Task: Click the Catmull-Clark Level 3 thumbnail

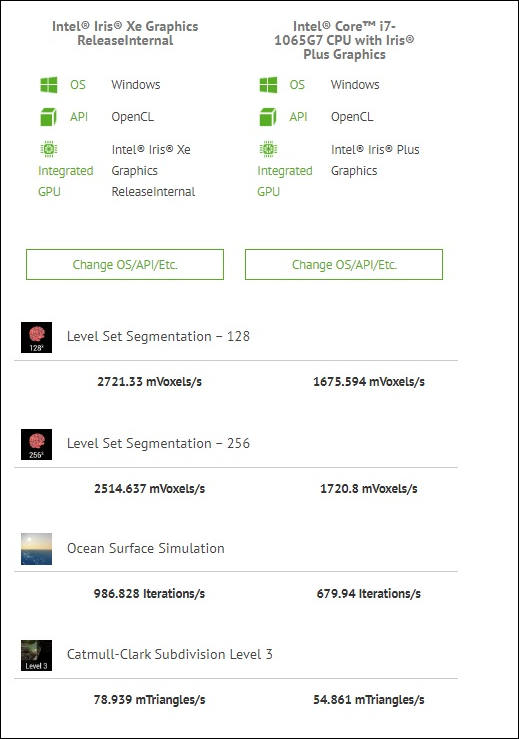Action: (x=36, y=655)
